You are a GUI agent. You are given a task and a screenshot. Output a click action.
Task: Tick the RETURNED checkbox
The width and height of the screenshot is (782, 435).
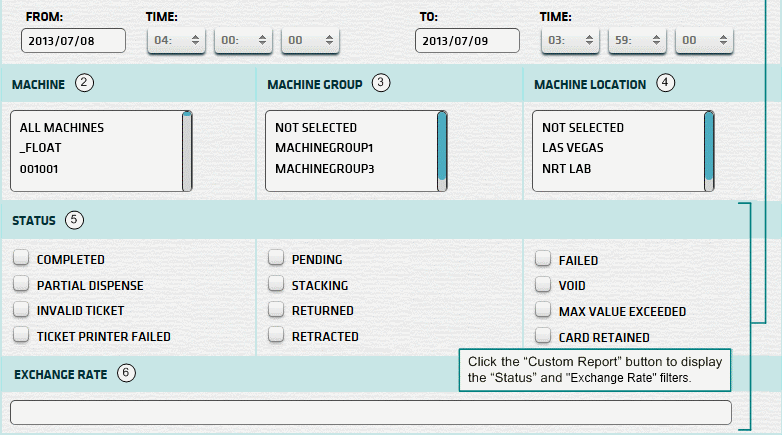pyautogui.click(x=276, y=309)
